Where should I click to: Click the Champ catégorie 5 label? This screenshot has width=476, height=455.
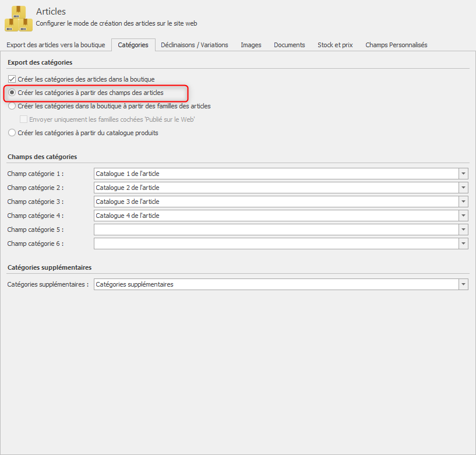[x=36, y=230]
